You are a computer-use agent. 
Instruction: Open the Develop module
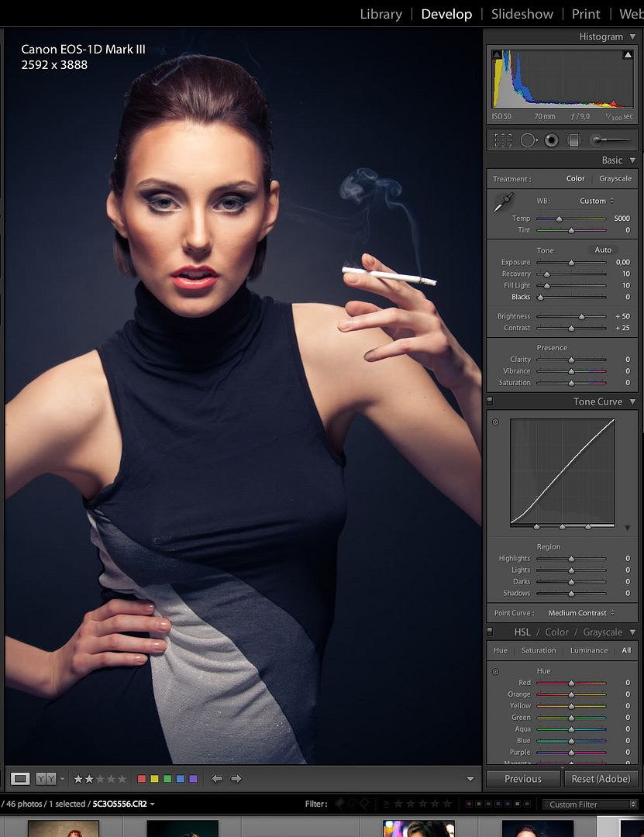click(446, 14)
